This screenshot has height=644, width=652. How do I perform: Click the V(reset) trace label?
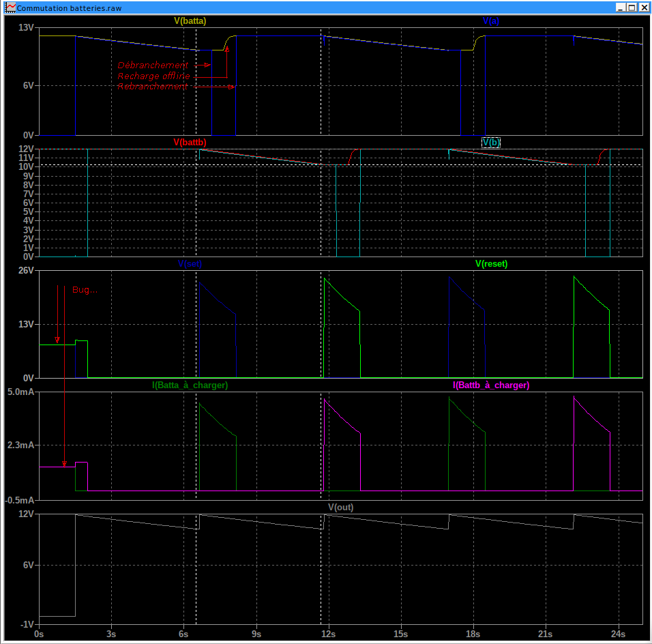click(491, 264)
